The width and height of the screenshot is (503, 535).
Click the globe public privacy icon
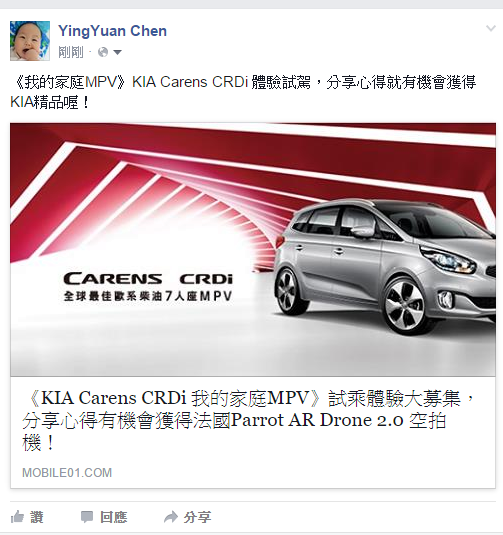pyautogui.click(x=103, y=52)
